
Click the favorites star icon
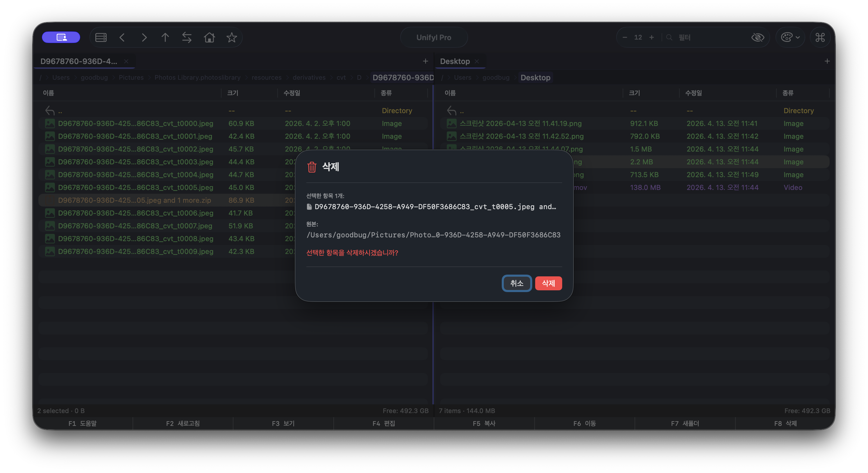(x=231, y=38)
